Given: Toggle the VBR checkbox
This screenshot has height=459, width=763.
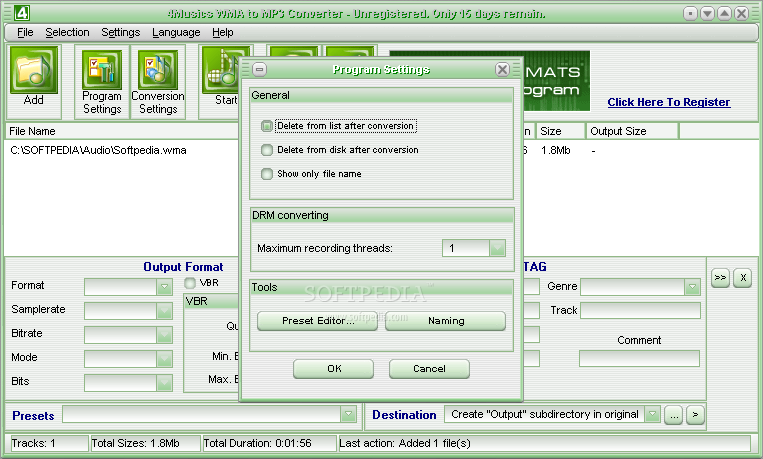Looking at the screenshot, I should tap(190, 283).
